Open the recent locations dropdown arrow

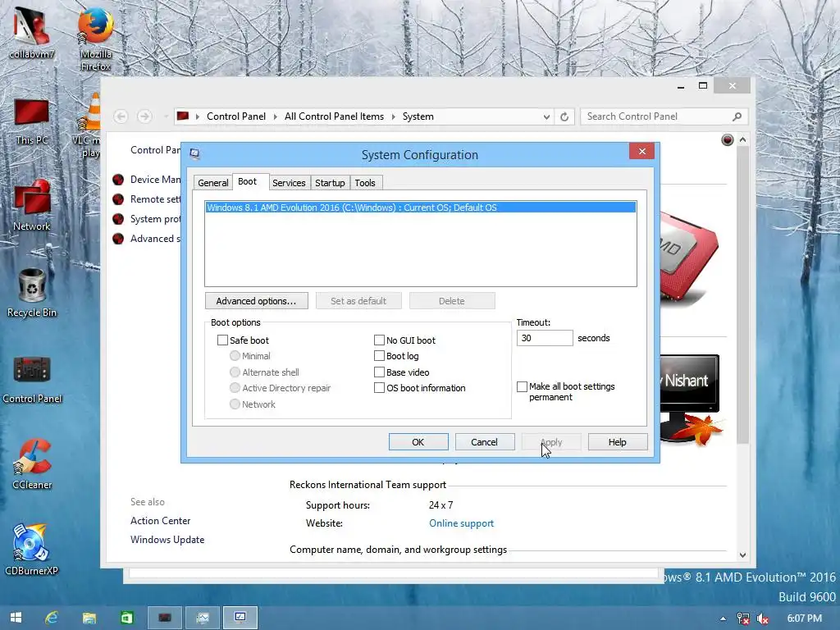pyautogui.click(x=165, y=116)
